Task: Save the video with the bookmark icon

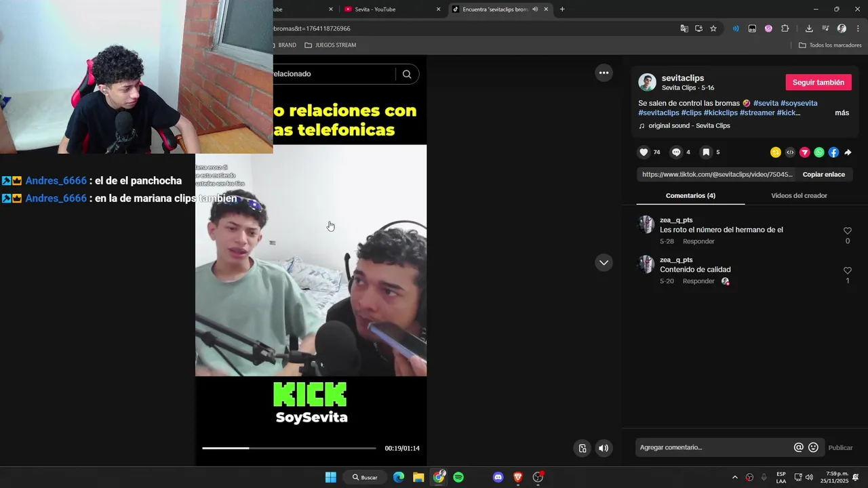Action: point(706,152)
